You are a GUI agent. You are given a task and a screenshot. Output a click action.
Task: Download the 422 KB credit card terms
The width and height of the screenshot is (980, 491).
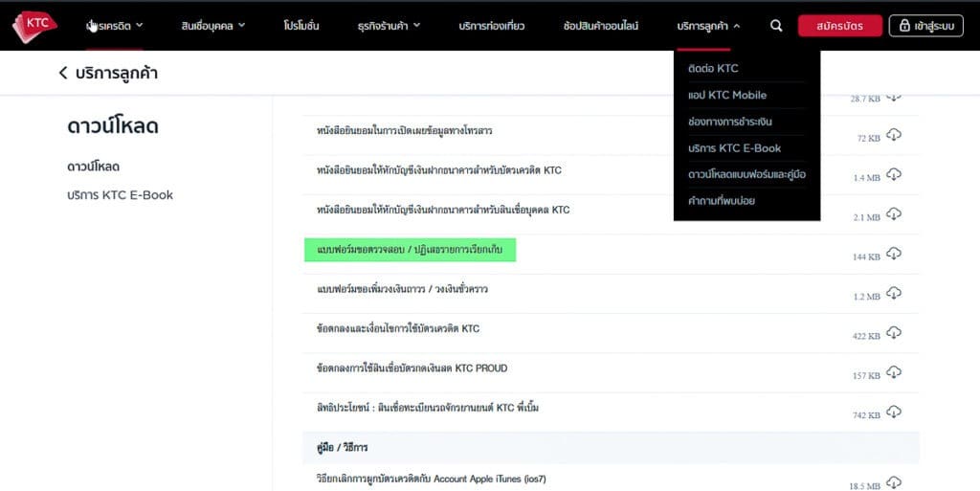(894, 333)
